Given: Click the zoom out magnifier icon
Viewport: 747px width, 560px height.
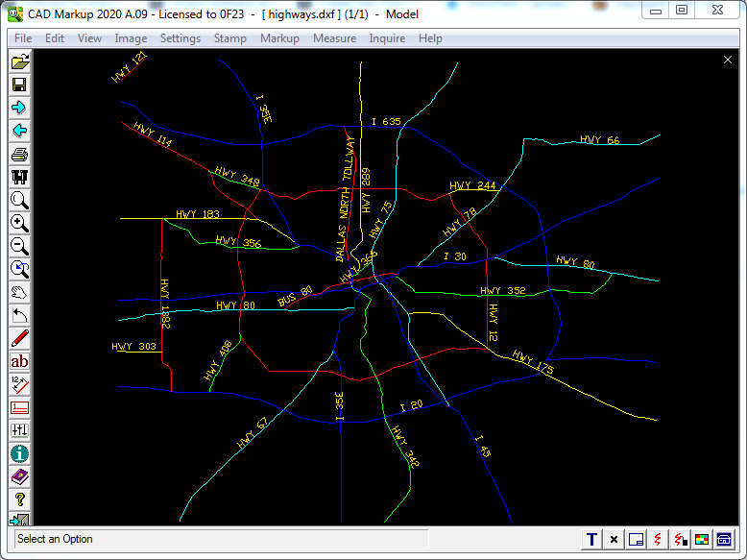Looking at the screenshot, I should 19,246.
